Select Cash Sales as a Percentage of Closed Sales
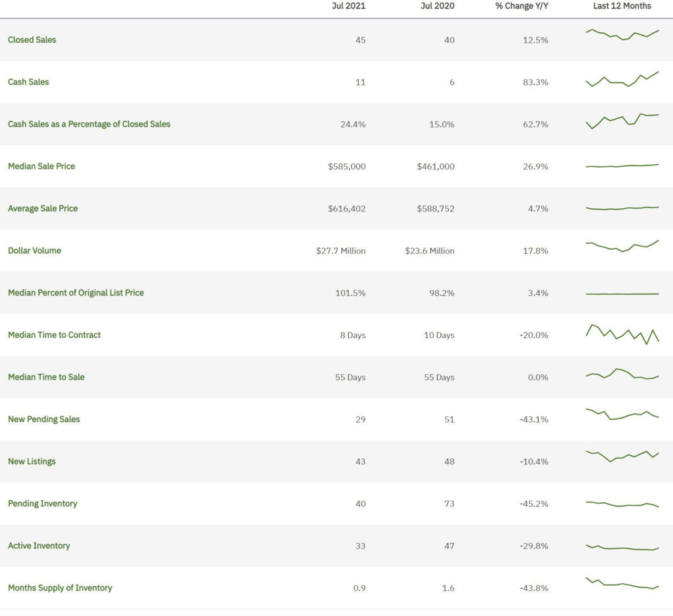 point(89,124)
